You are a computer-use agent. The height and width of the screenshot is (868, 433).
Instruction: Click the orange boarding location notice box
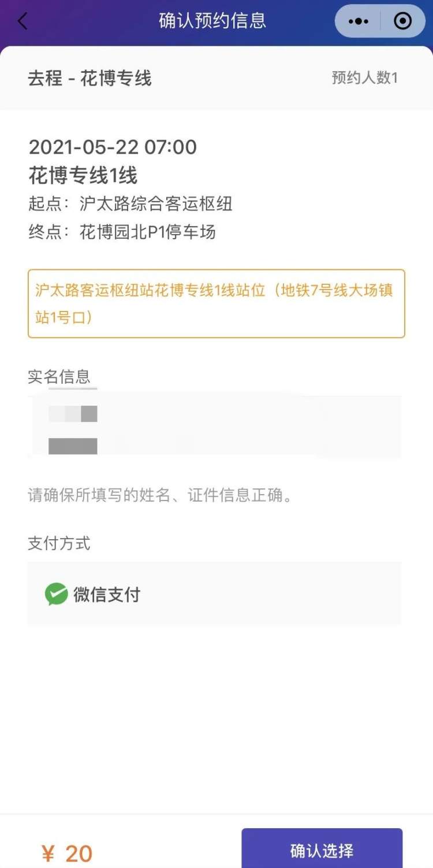click(x=216, y=303)
